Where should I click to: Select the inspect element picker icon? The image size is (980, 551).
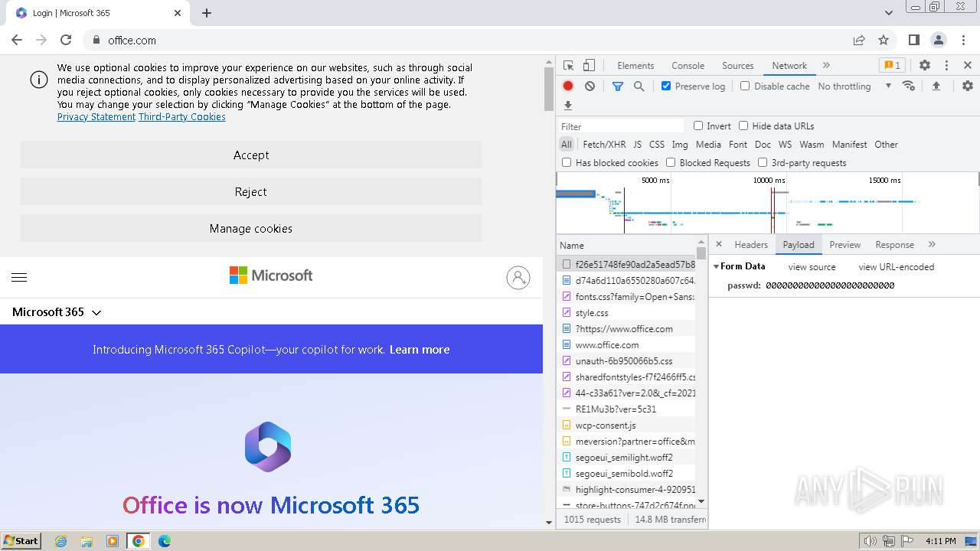click(x=568, y=66)
